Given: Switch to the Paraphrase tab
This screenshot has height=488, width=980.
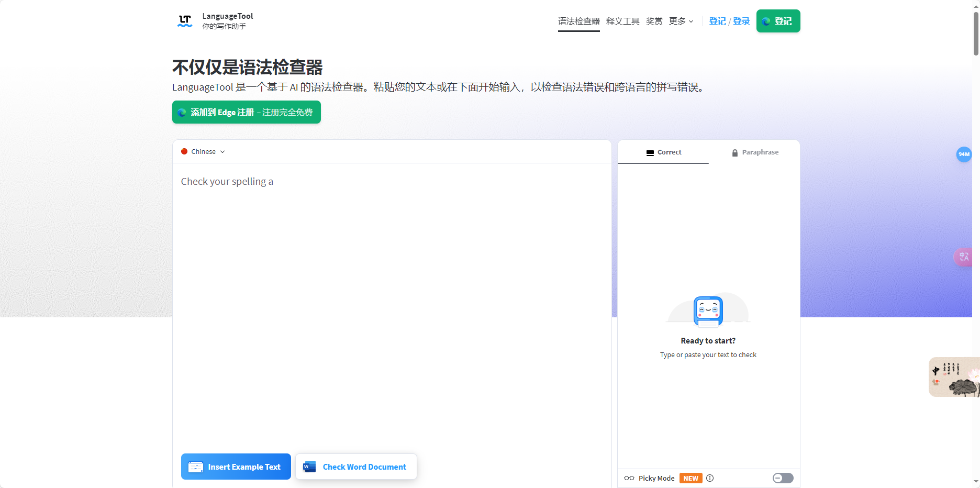Looking at the screenshot, I should (755, 152).
